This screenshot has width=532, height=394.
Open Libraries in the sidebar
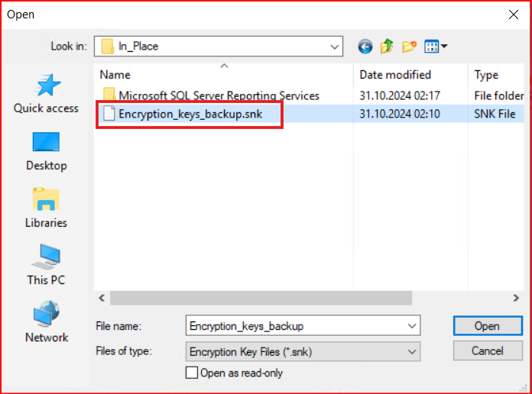coord(46,208)
